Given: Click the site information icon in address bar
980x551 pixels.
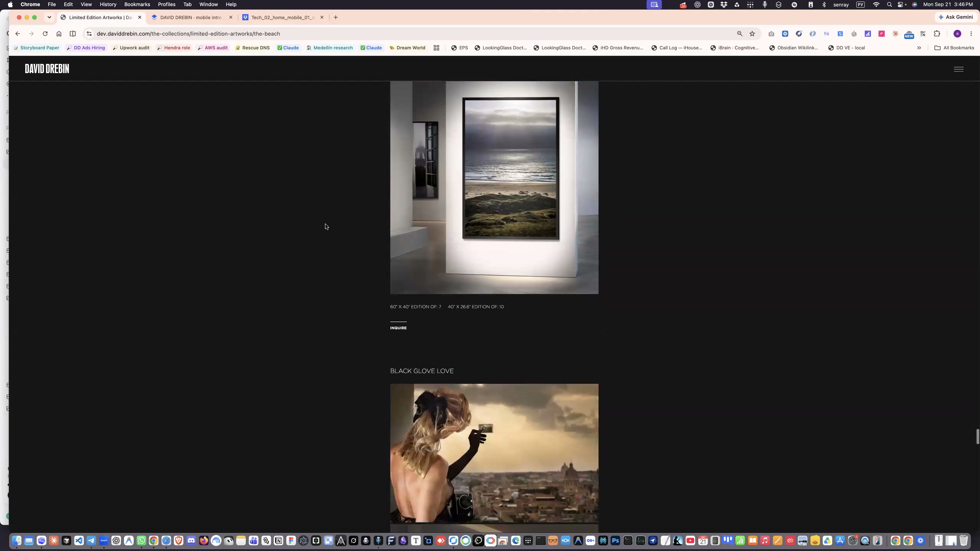Looking at the screenshot, I should point(89,34).
